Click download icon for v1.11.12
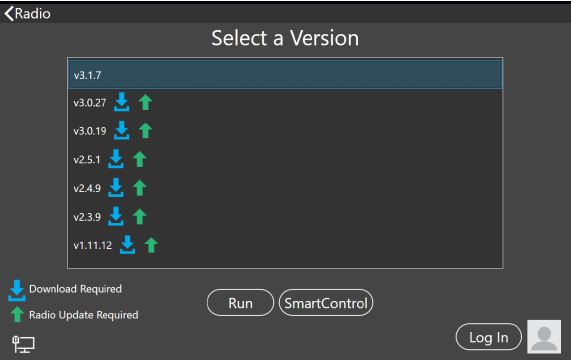The image size is (571, 360). click(127, 245)
